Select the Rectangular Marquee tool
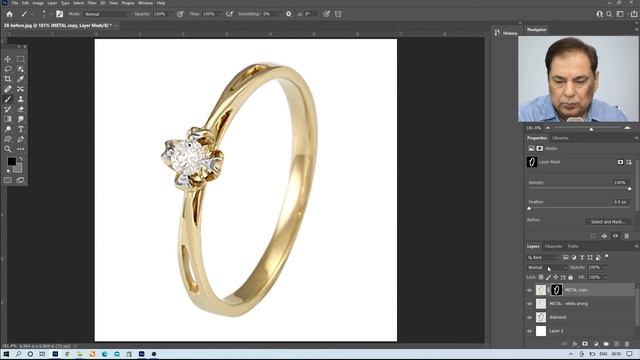The image size is (640, 360). 20,59
